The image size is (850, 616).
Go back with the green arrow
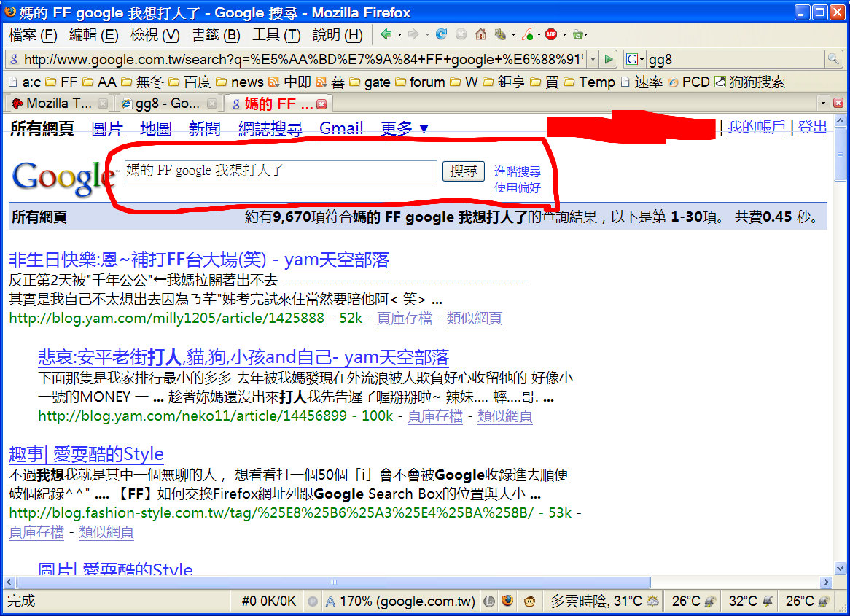click(386, 35)
